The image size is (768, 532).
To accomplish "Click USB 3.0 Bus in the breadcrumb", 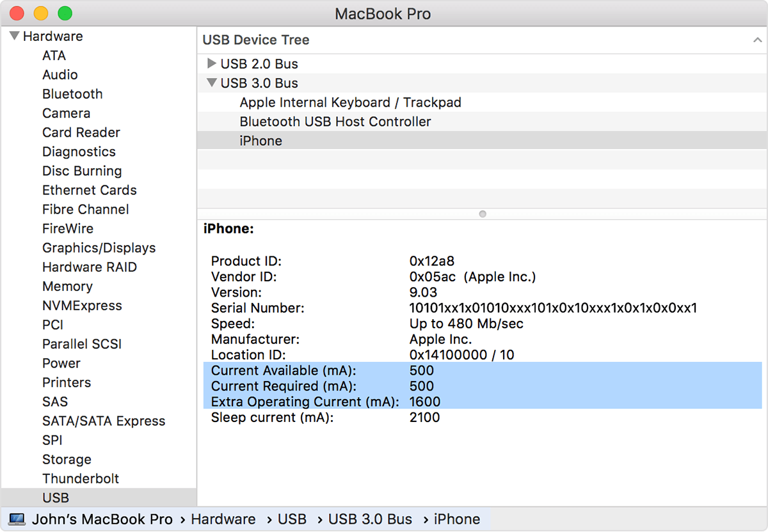I will [371, 519].
